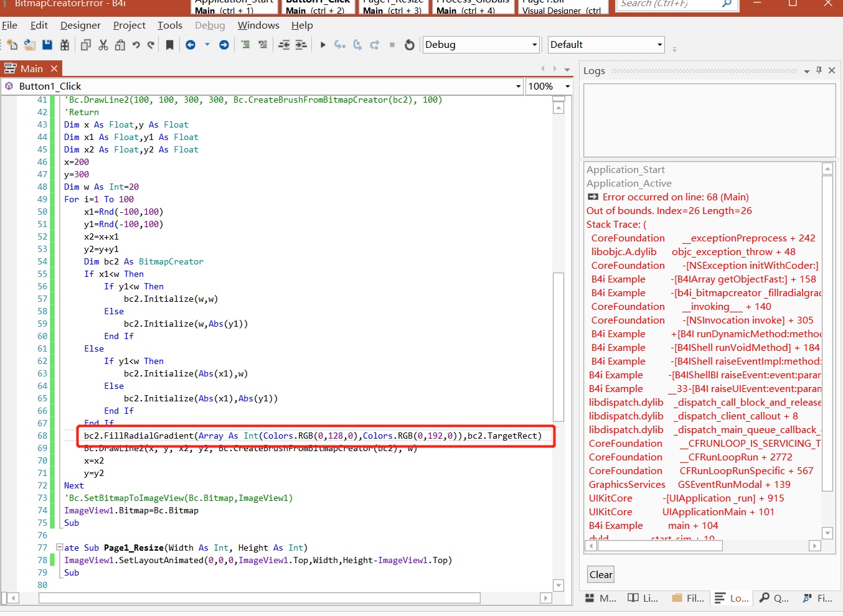Toggle bookmark with the bookmark icon
The width and height of the screenshot is (843, 616).
[169, 45]
